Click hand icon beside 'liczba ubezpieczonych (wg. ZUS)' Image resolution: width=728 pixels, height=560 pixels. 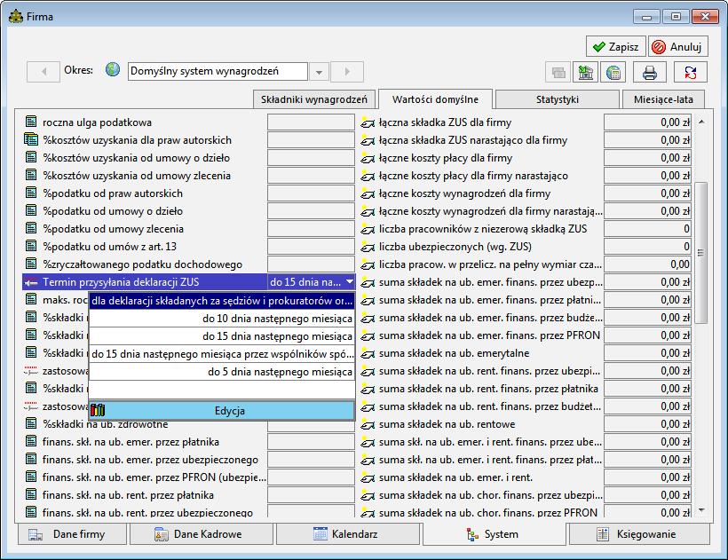(368, 247)
